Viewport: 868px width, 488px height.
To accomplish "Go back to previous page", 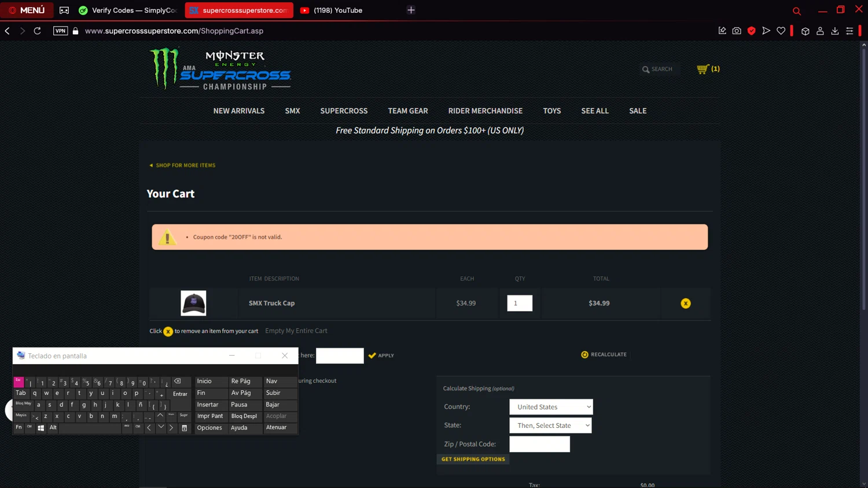I will point(8,31).
